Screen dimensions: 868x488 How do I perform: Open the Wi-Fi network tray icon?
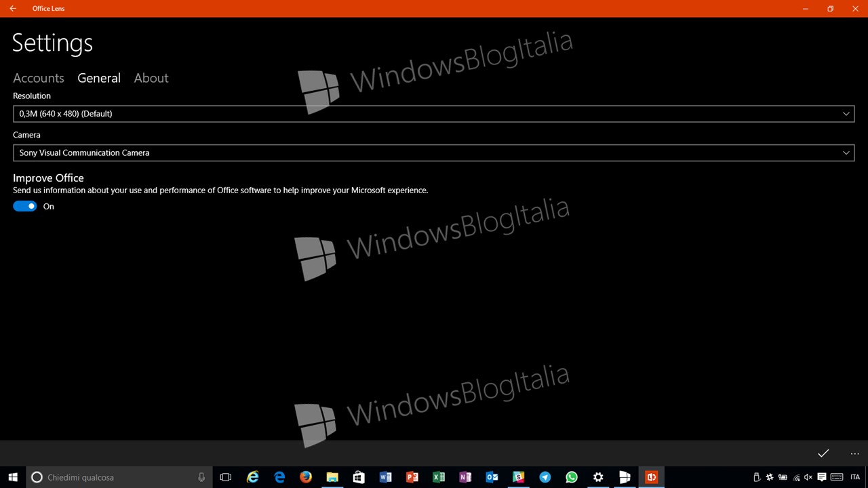[796, 477]
